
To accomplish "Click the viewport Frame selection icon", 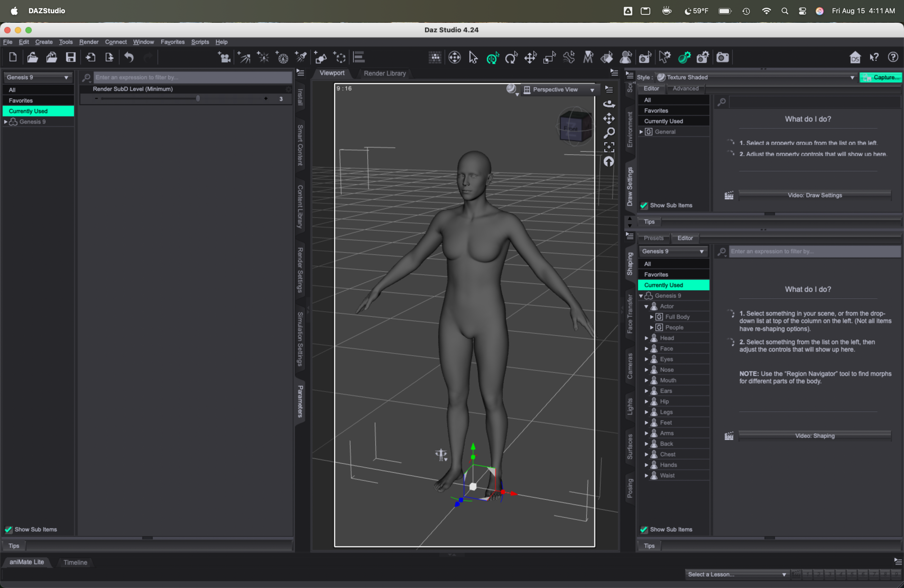I will point(609,147).
